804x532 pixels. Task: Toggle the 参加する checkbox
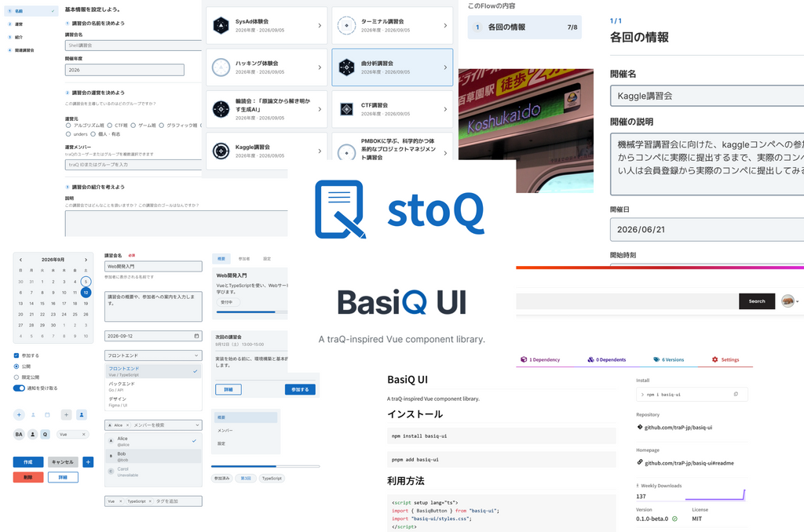click(x=16, y=355)
